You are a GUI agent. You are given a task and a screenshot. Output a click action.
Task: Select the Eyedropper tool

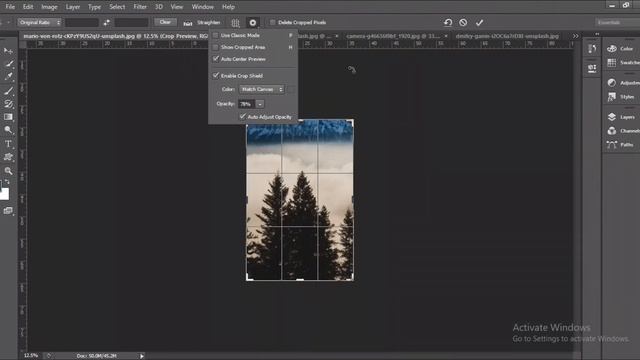8,76
